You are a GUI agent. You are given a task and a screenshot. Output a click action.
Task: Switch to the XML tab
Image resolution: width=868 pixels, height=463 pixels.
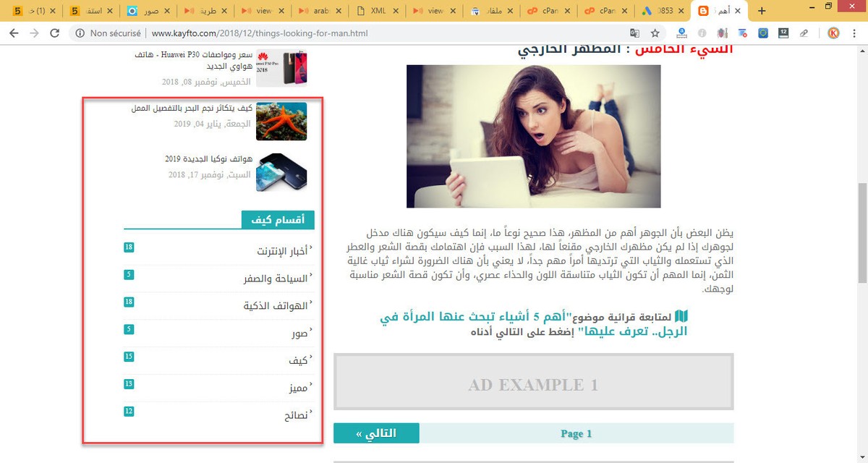pos(376,11)
